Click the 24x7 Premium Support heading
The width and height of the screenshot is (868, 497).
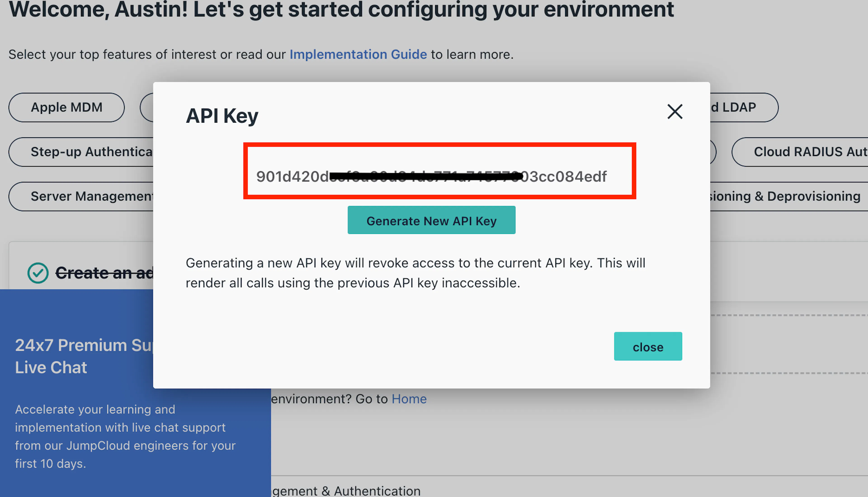tap(84, 356)
